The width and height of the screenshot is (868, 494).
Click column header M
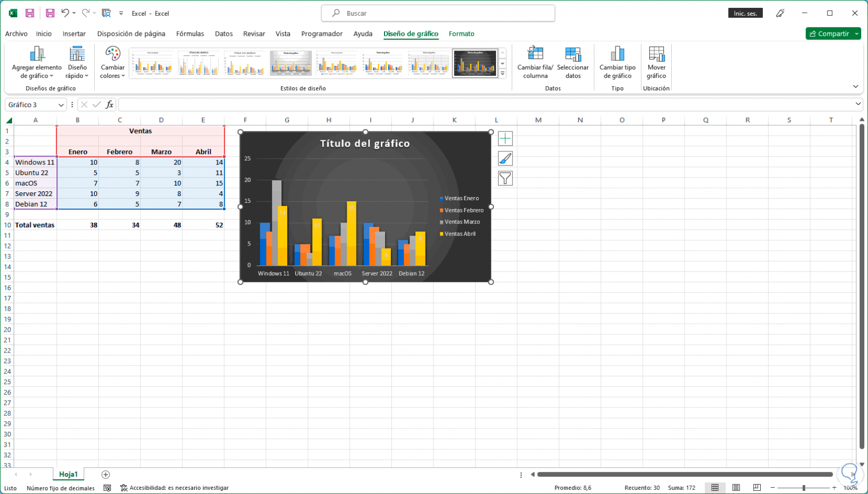[538, 120]
